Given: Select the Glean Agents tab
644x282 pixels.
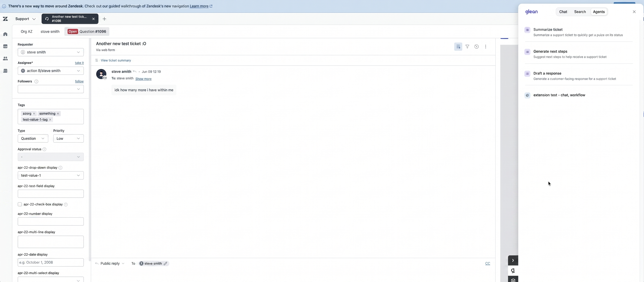Looking at the screenshot, I should click(x=599, y=12).
